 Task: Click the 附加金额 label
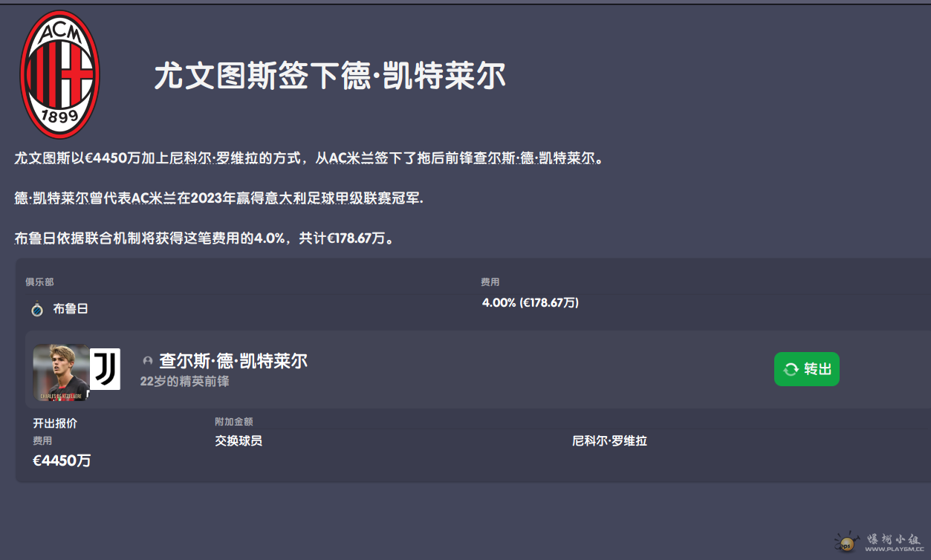pyautogui.click(x=234, y=422)
